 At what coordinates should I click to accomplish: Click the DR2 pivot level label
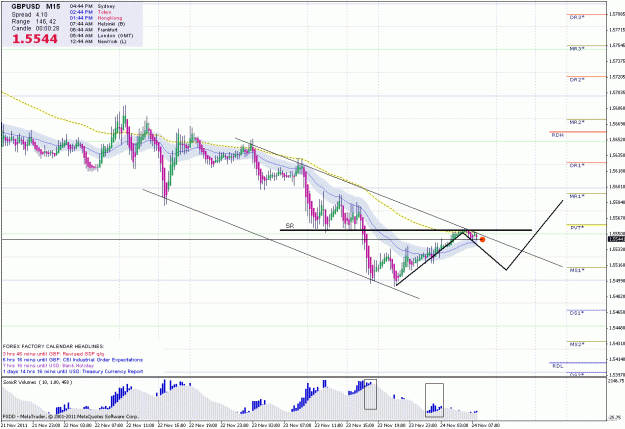coord(577,80)
